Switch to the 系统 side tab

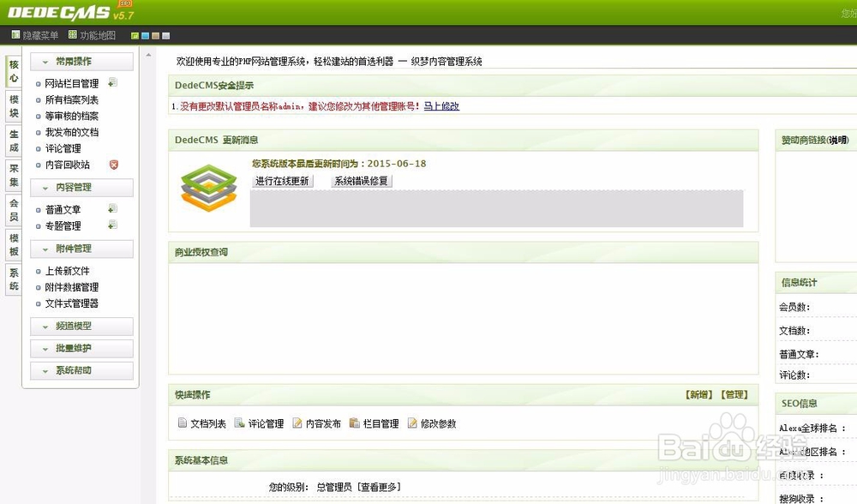click(x=15, y=279)
